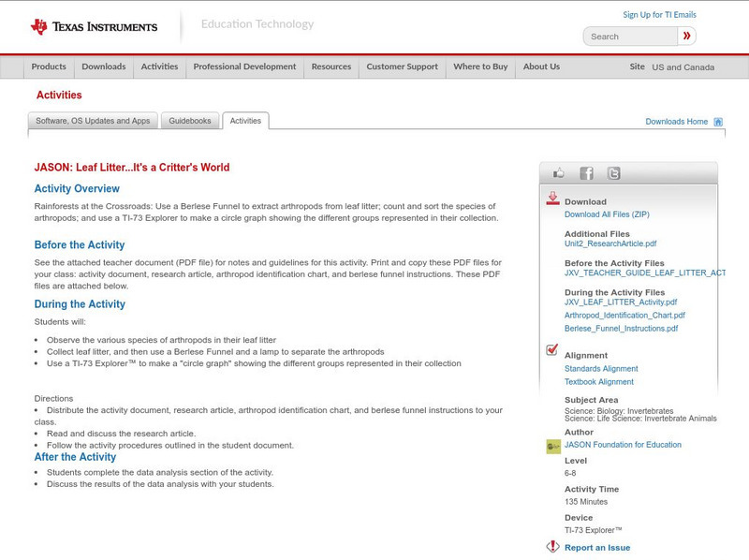Click the JASON: Leaf Litter activity title
The width and height of the screenshot is (749, 560).
tap(132, 168)
